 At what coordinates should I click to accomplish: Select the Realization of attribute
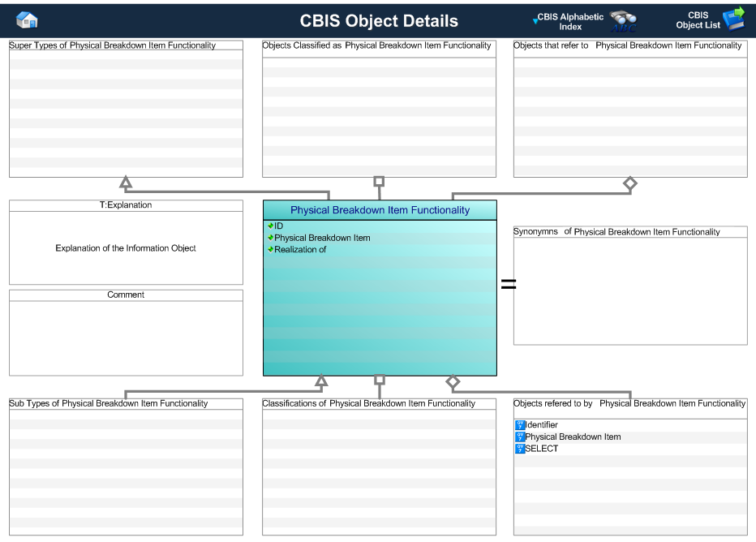(x=300, y=249)
